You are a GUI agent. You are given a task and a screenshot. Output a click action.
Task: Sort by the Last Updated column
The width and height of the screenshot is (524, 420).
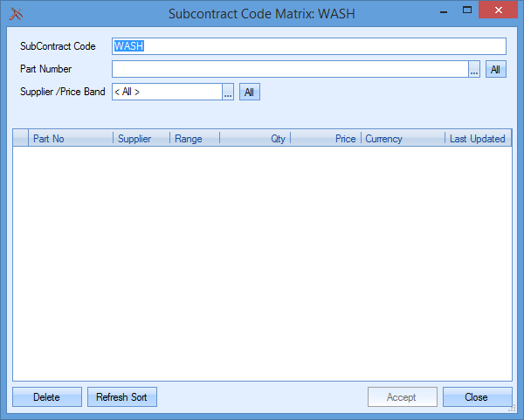(477, 139)
